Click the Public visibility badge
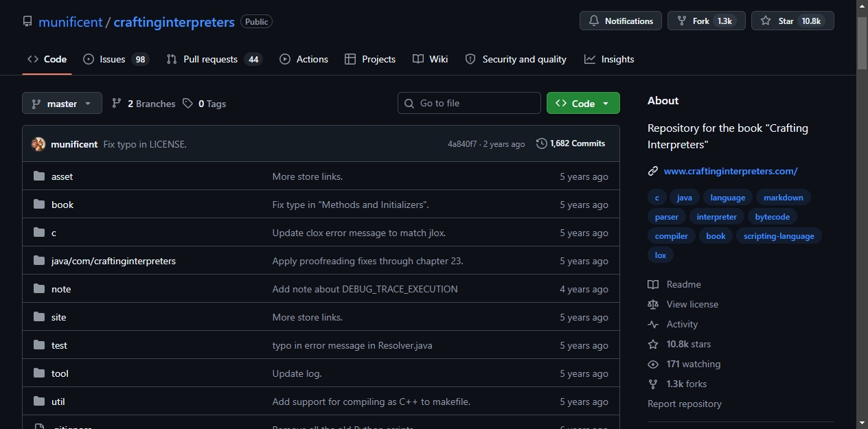 (256, 22)
